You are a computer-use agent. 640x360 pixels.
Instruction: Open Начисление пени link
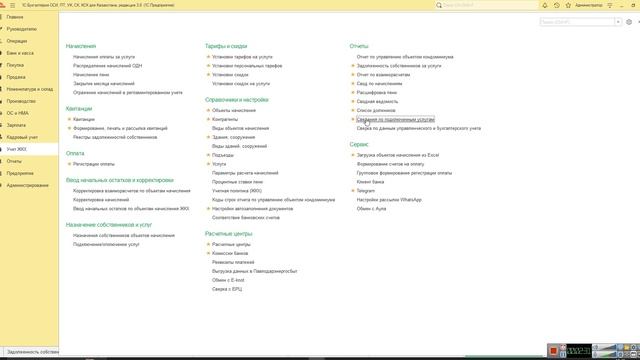tap(91, 75)
